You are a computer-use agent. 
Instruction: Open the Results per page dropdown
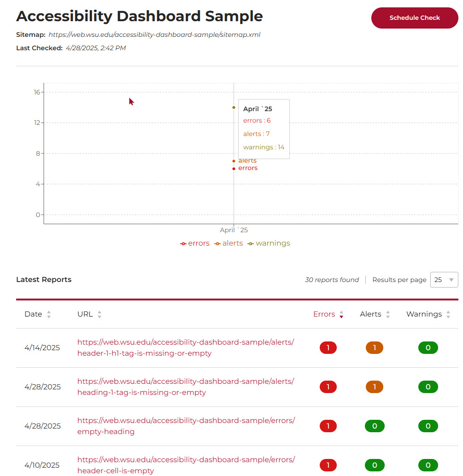pyautogui.click(x=444, y=280)
